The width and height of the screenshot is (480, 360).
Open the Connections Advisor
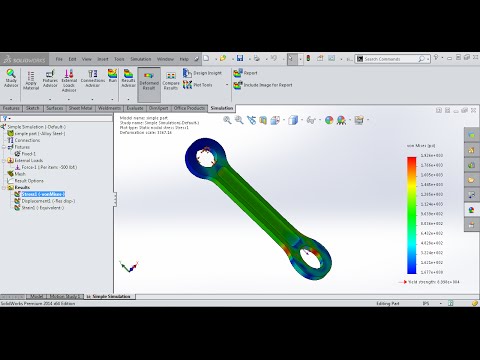(93, 79)
